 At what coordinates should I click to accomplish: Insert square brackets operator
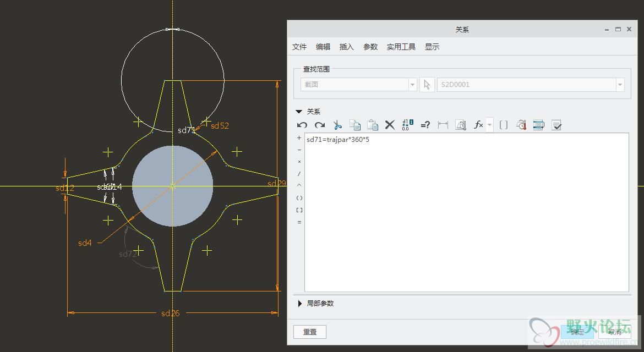tap(299, 210)
